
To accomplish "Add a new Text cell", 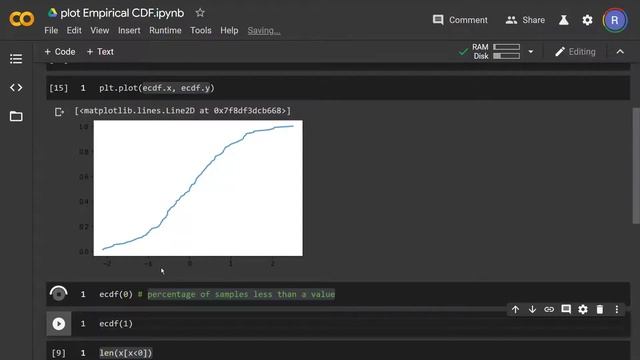I will (x=100, y=52).
